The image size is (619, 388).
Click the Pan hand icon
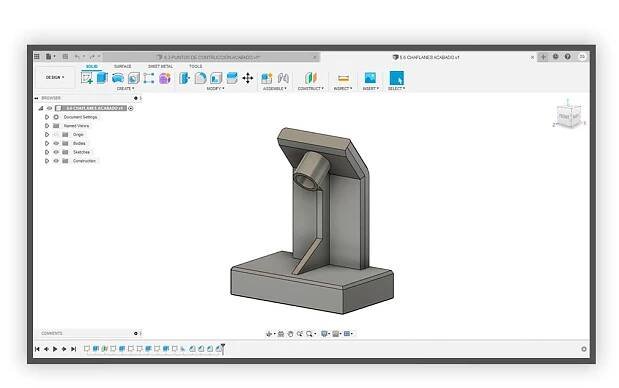(x=291, y=334)
